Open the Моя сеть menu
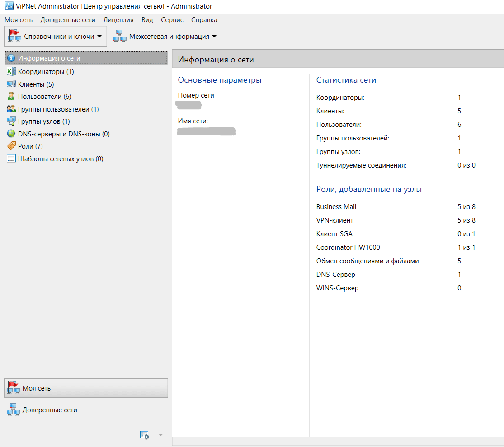The image size is (504, 447). click(19, 20)
